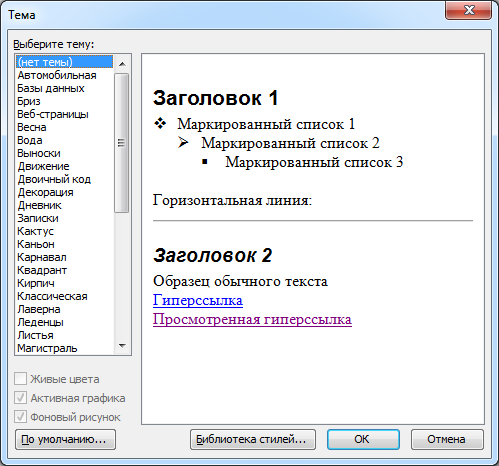Viewport: 499px width, 466px height.
Task: Click the theme list scrollbar thumb
Action: (x=122, y=143)
